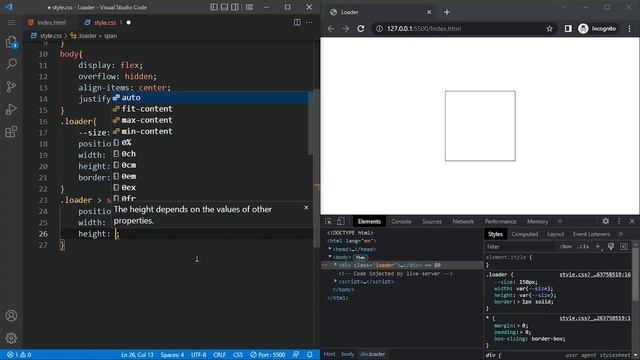
Task: Stop live server at 'Port : 5500'
Action: pos(267,355)
